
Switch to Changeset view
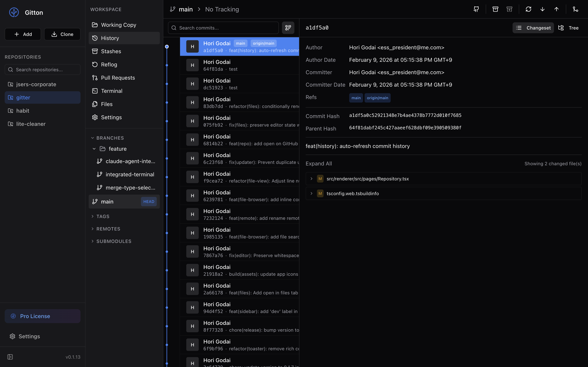click(x=533, y=28)
